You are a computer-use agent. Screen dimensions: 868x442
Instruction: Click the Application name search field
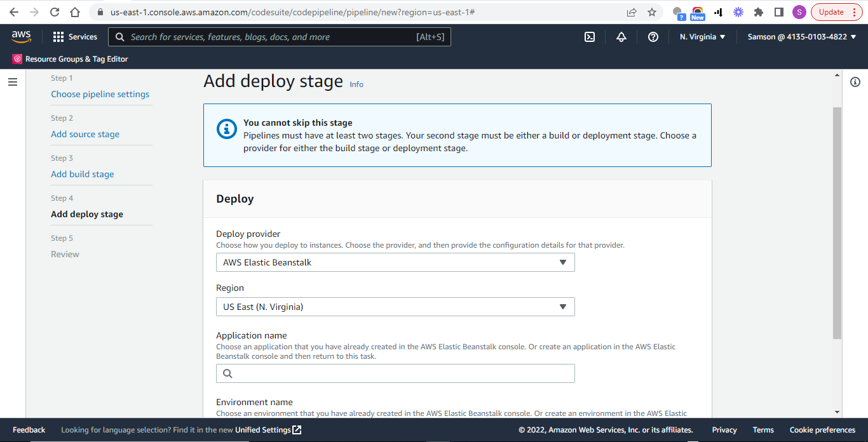[x=395, y=373]
